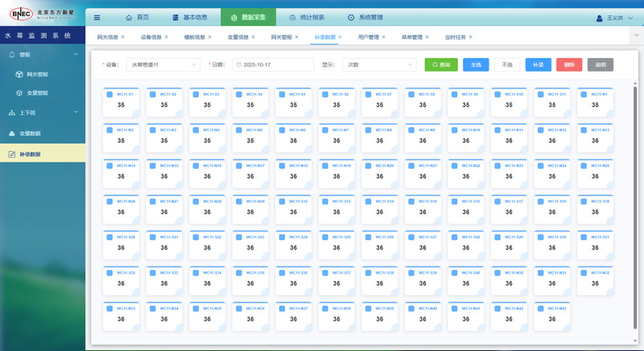Check the box on card WC11-S1
Viewport: 644px width, 351px height.
[x=109, y=95]
